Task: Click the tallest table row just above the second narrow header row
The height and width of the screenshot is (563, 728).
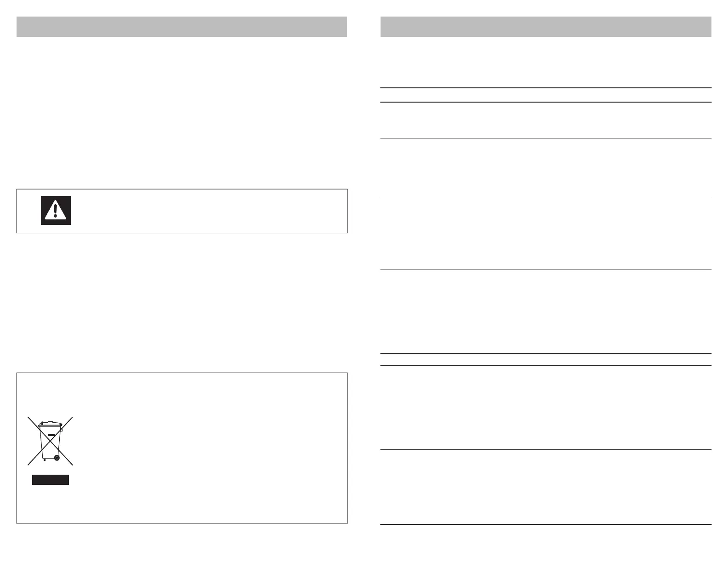Action: pyautogui.click(x=546, y=311)
